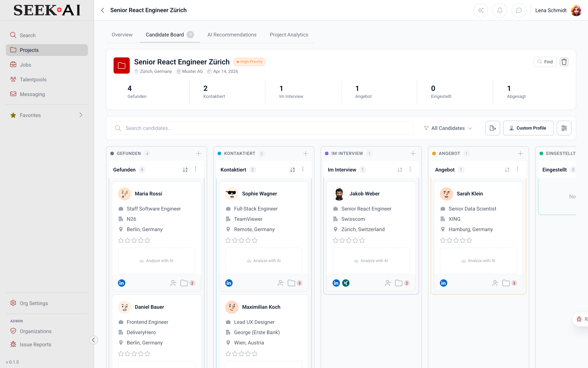Open the AI sparkle assistant icon
Viewport: 588px width, 368px height.
click(x=480, y=10)
